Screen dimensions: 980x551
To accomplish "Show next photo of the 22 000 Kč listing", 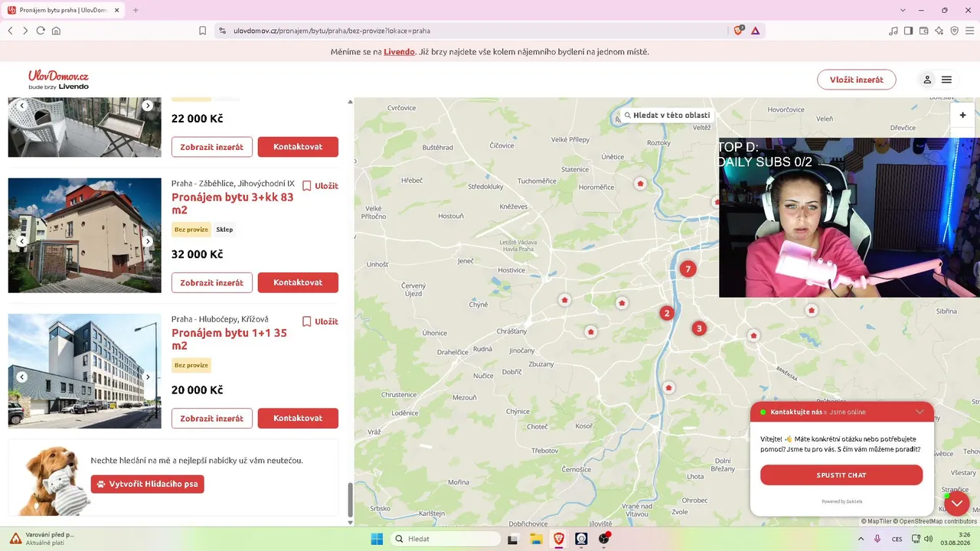I will click(148, 106).
